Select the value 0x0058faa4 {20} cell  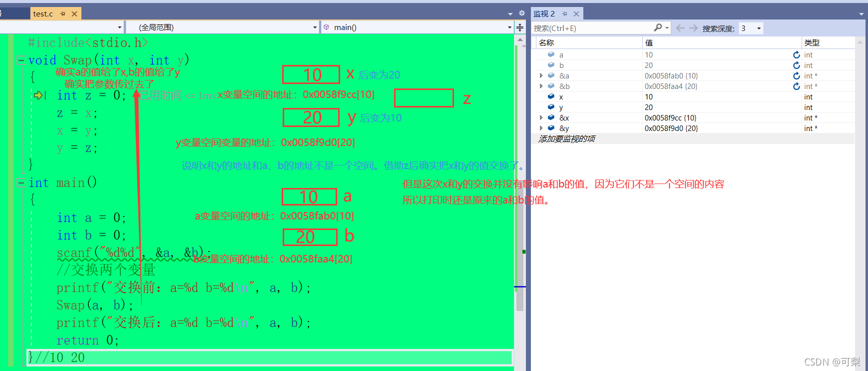coord(671,86)
